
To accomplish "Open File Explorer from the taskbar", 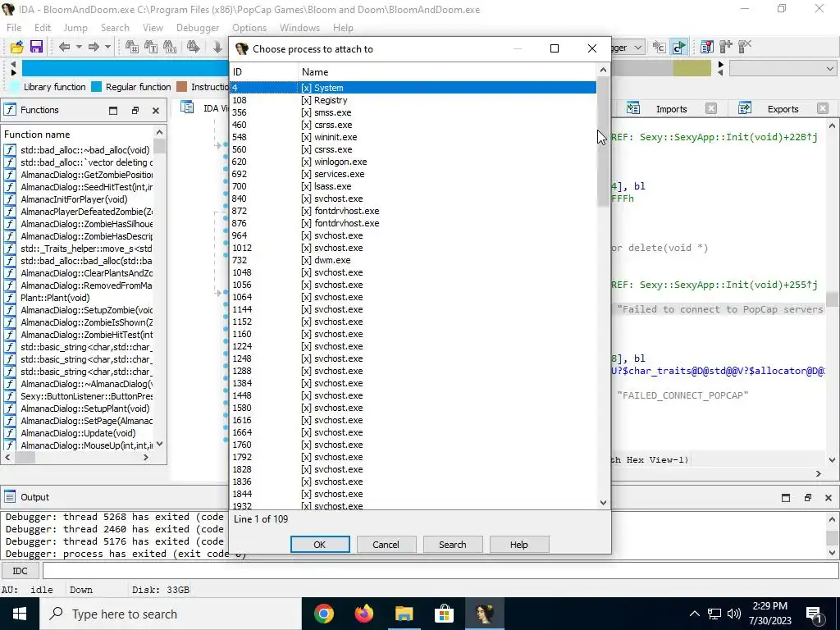I will tap(404, 614).
